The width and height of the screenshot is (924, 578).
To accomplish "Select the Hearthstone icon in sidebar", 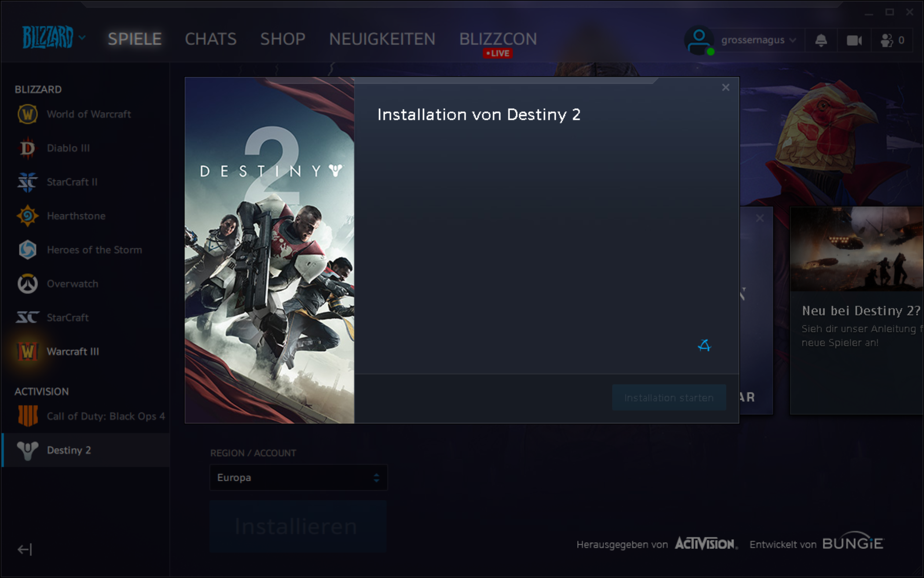I will (27, 216).
